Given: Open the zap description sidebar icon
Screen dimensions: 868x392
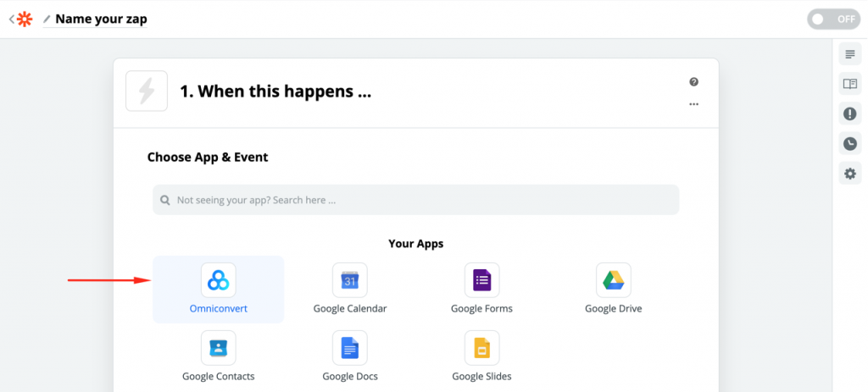Looking at the screenshot, I should 849,55.
